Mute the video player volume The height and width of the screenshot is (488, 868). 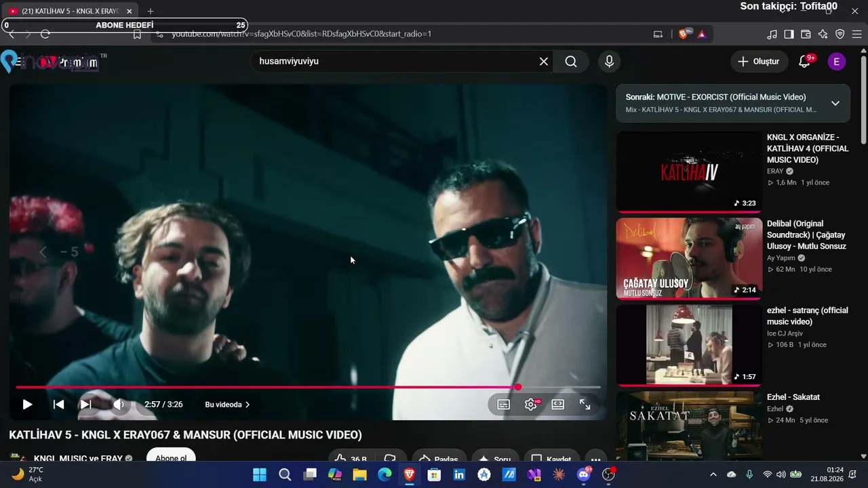(x=119, y=405)
